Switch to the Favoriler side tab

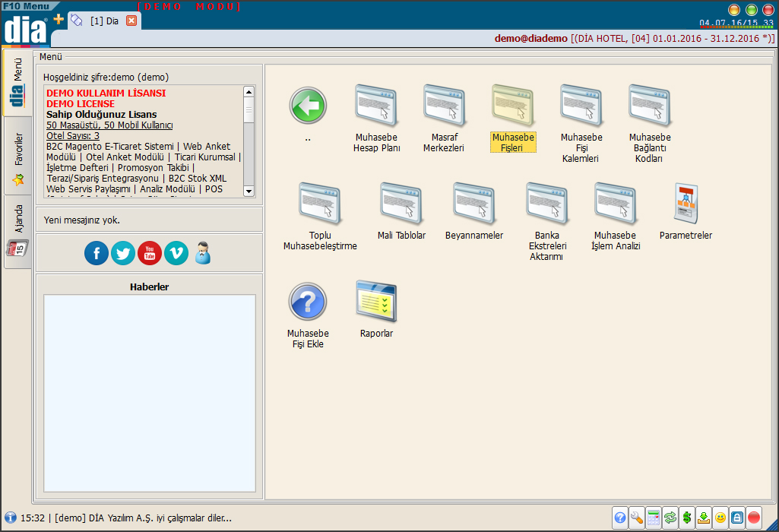click(x=17, y=157)
